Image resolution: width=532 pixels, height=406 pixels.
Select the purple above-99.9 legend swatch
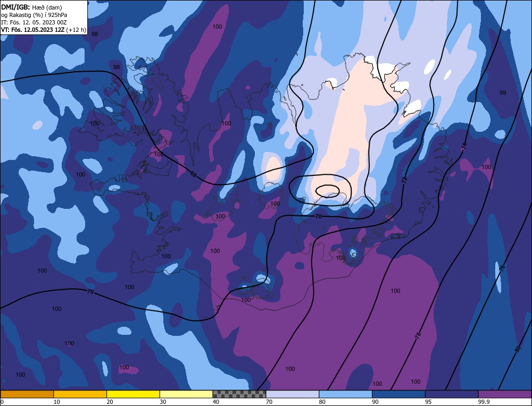click(505, 394)
